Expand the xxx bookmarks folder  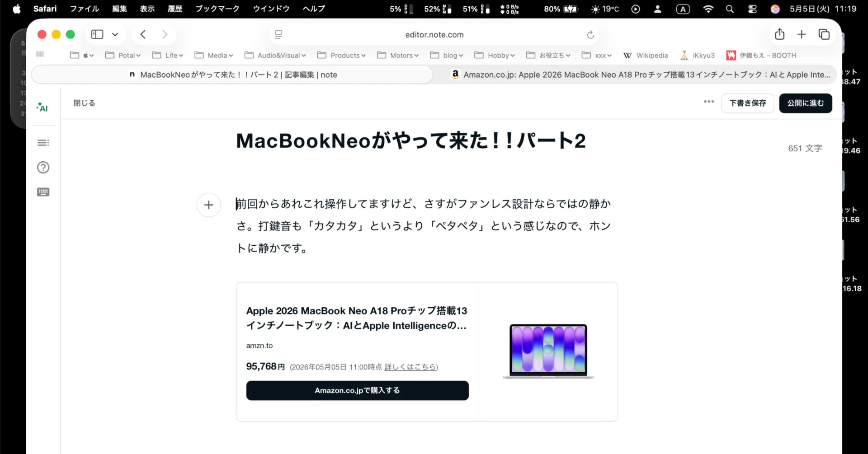coord(597,55)
